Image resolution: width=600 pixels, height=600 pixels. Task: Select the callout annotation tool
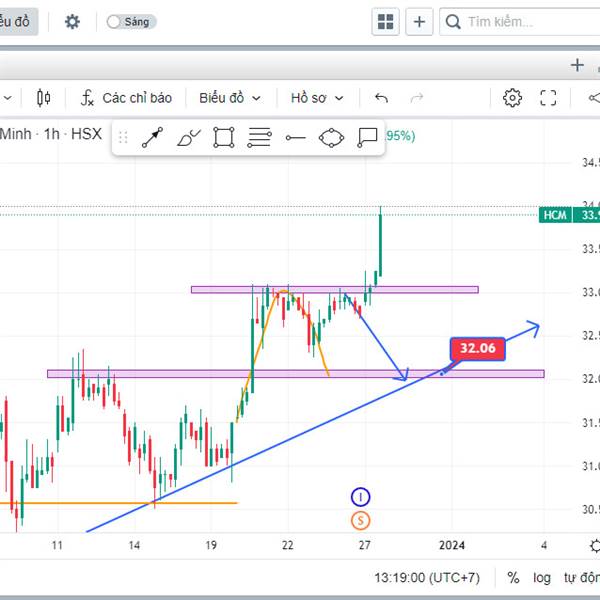[x=367, y=137]
